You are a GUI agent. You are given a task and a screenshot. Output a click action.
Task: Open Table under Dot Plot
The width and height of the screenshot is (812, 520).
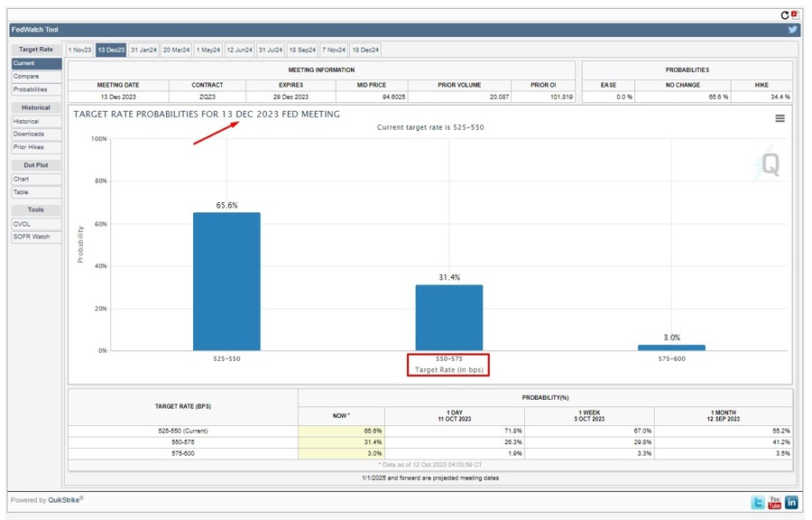click(x=36, y=192)
